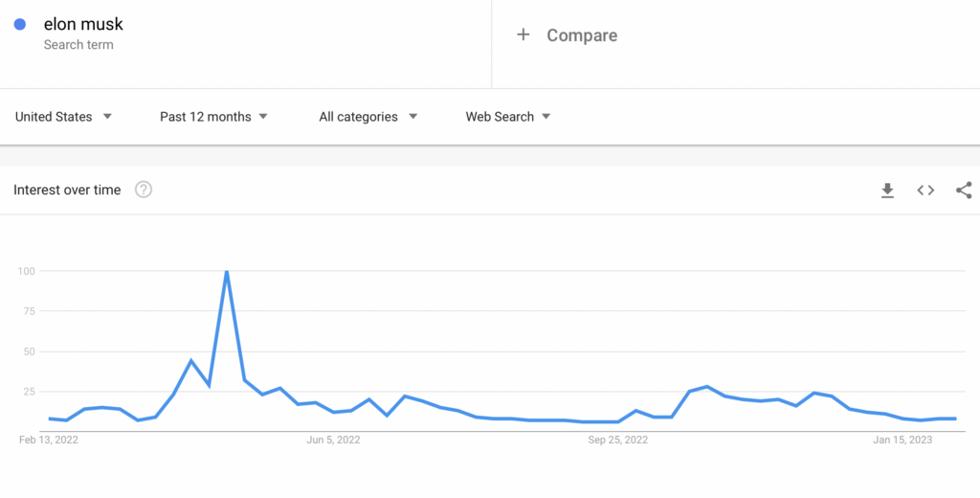This screenshot has height=498, width=980.
Task: Click the Interest over time heading
Action: (x=67, y=190)
